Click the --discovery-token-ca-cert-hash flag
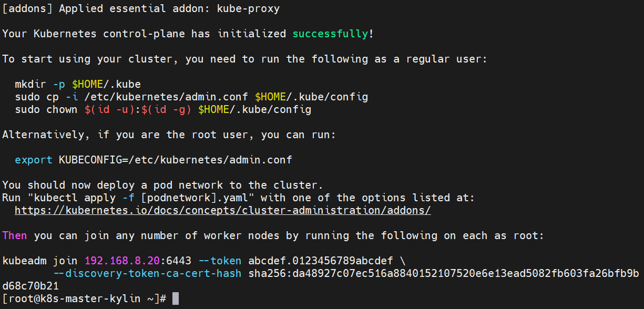644x309 pixels. coord(147,273)
